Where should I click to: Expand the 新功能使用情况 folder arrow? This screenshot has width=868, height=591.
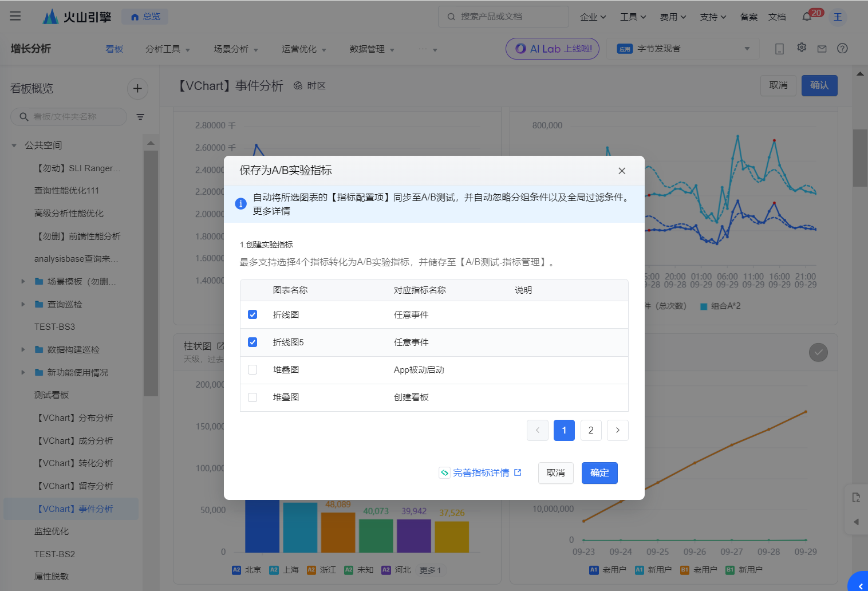click(x=23, y=372)
